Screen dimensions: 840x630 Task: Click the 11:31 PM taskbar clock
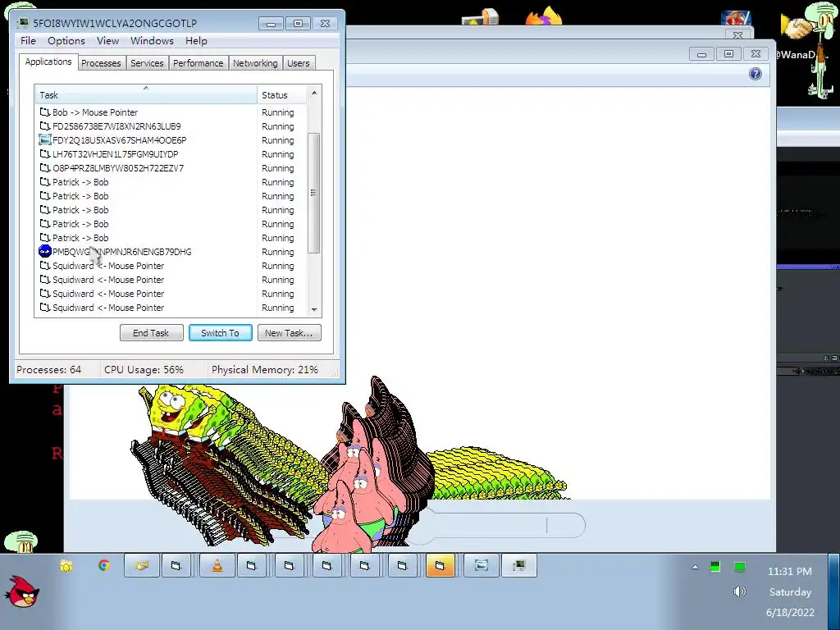[790, 572]
